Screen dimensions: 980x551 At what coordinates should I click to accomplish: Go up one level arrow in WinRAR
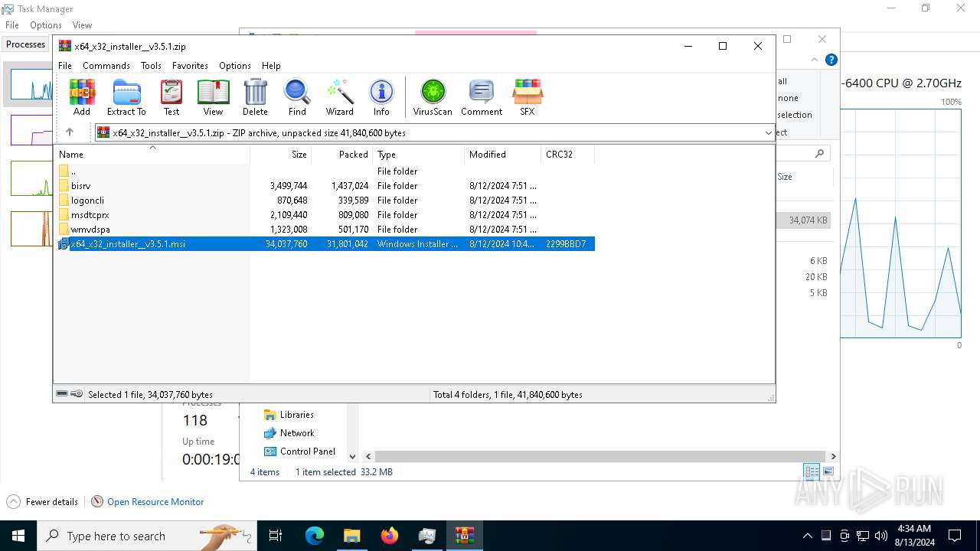(70, 132)
